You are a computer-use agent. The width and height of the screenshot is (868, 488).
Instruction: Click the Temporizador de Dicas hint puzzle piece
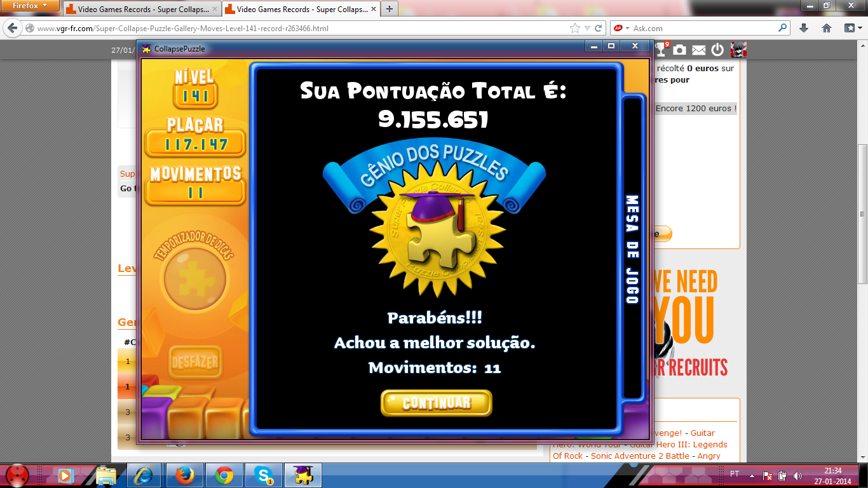pyautogui.click(x=194, y=279)
